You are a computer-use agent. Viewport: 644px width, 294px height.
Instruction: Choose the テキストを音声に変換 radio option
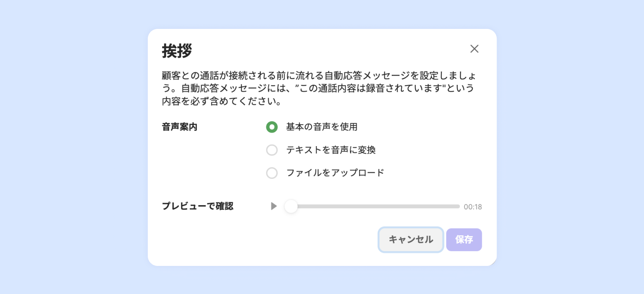pyautogui.click(x=272, y=150)
